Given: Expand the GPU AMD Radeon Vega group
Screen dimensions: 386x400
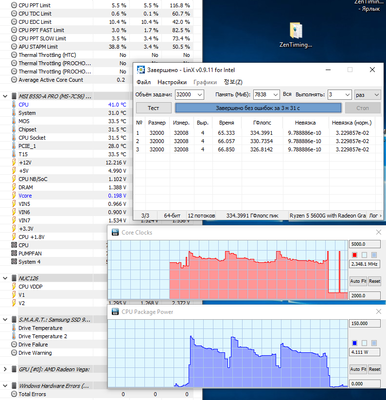Looking at the screenshot, I should click(x=5, y=369).
